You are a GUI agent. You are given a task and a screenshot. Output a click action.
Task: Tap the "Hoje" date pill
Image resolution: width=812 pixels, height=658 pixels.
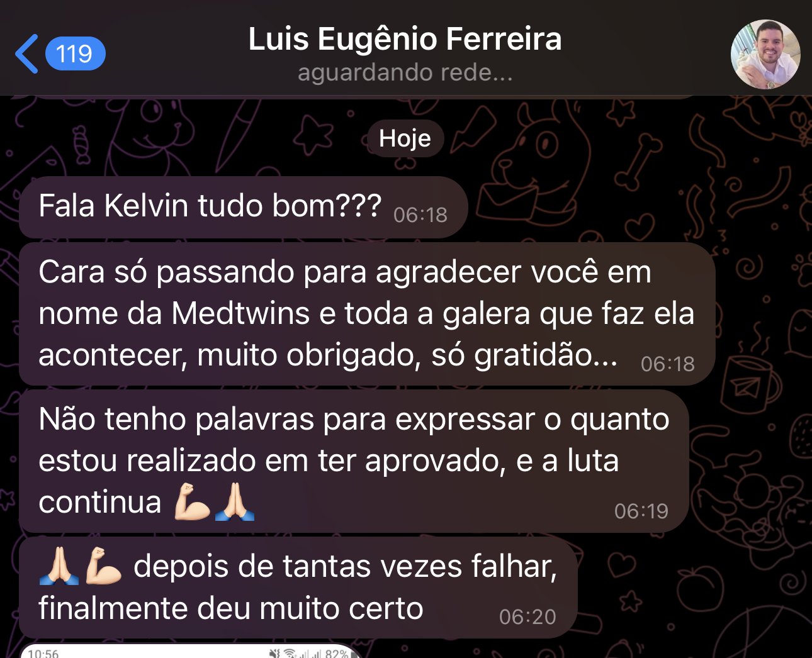(405, 138)
